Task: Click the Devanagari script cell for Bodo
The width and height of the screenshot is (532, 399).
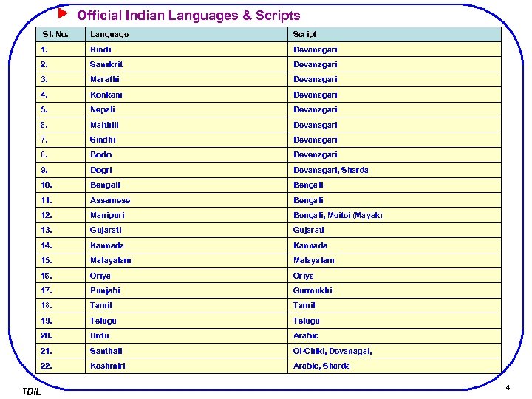Action: coord(395,154)
